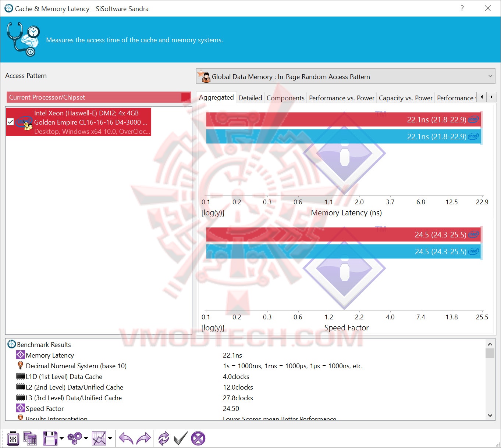
Task: Go forward with the right arrow
Action: tap(143, 438)
